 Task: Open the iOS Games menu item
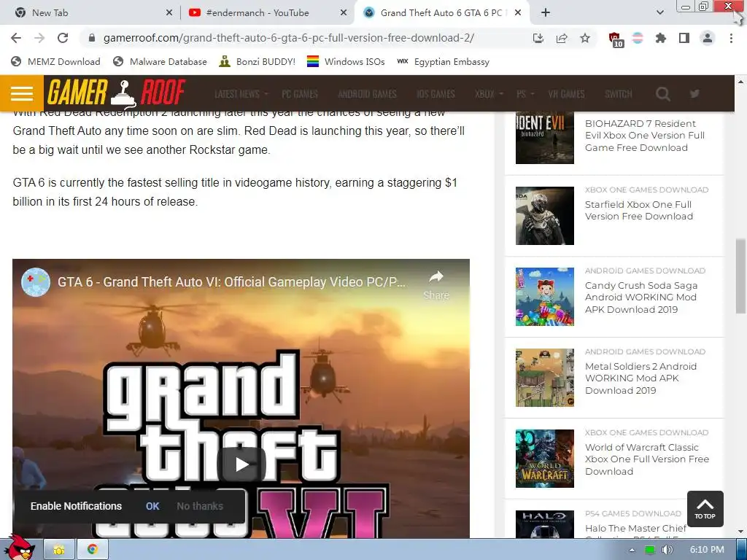pos(436,94)
